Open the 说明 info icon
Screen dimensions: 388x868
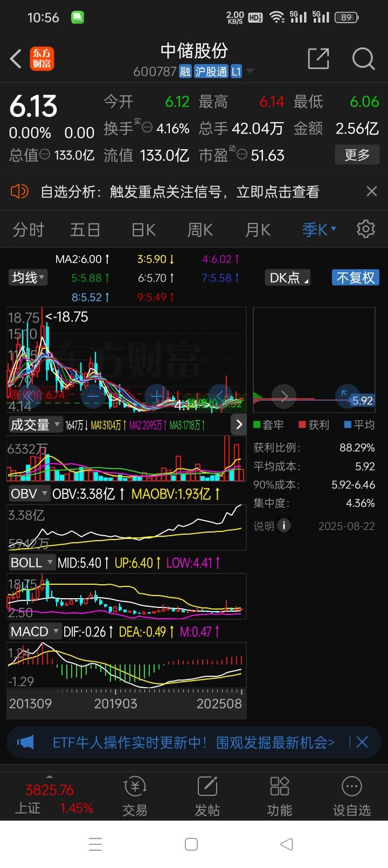coord(284,526)
